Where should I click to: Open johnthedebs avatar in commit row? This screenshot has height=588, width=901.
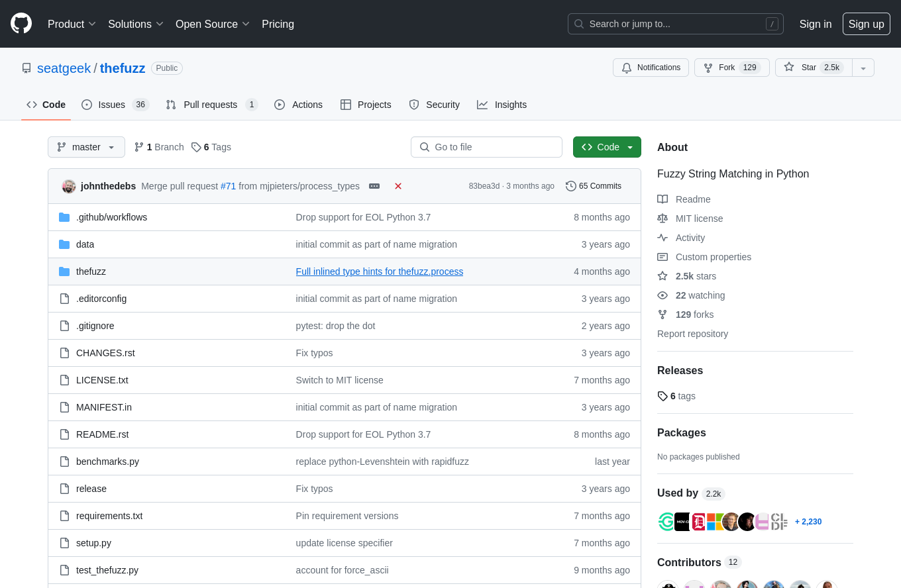click(x=69, y=186)
